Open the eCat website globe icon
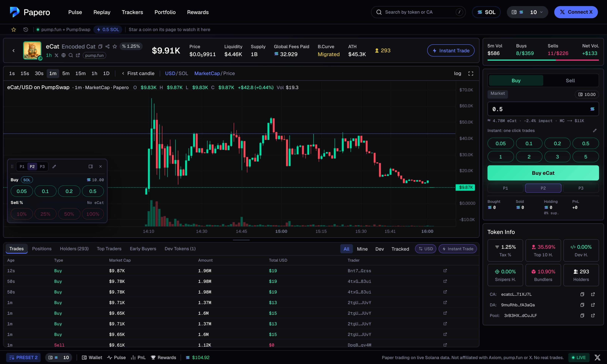 (64, 55)
